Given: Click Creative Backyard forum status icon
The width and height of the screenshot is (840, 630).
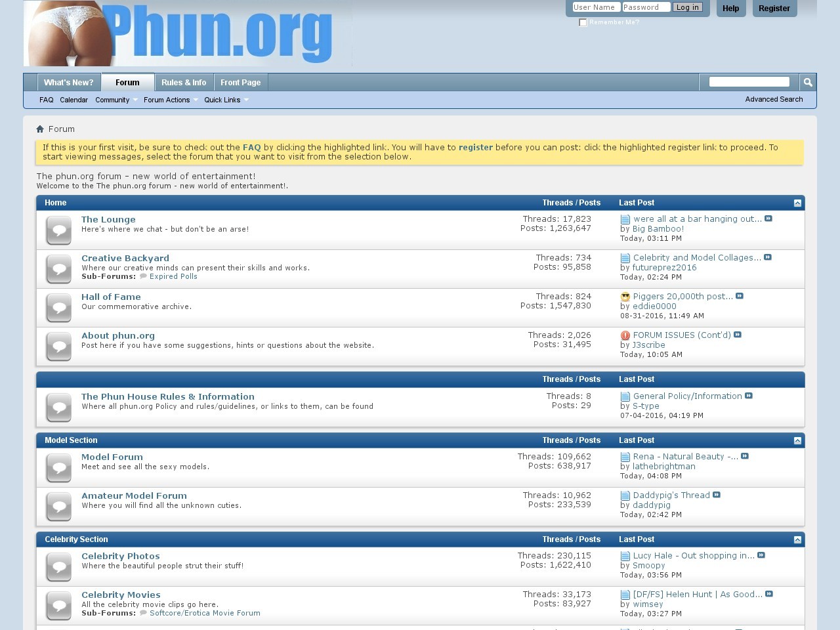Looking at the screenshot, I should [58, 268].
